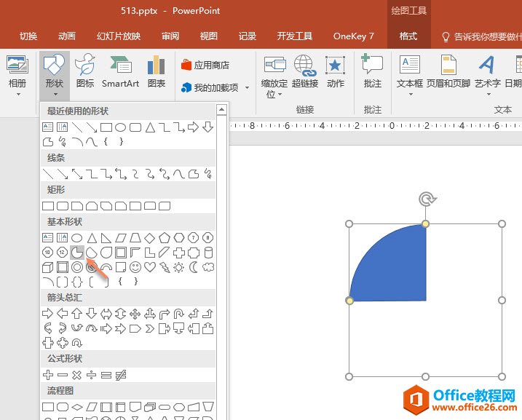Switch to the Animations (动画) tab

(x=67, y=36)
